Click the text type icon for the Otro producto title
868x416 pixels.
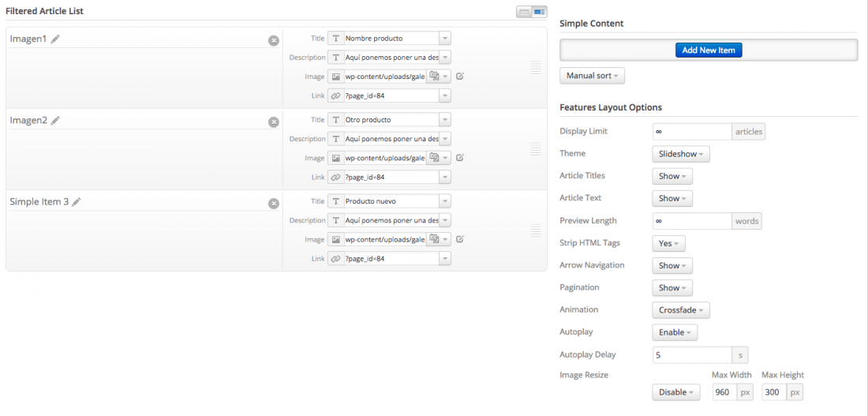pyautogui.click(x=335, y=120)
